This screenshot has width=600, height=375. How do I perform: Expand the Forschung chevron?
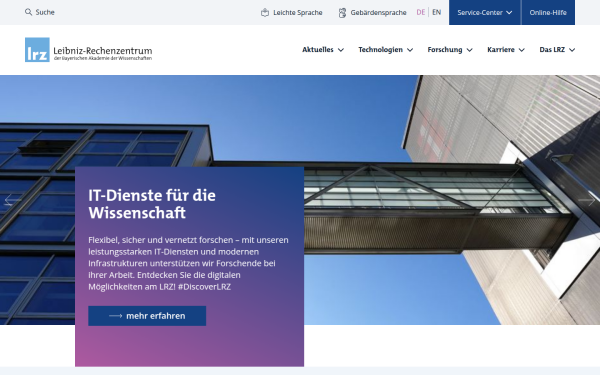pyautogui.click(x=470, y=50)
